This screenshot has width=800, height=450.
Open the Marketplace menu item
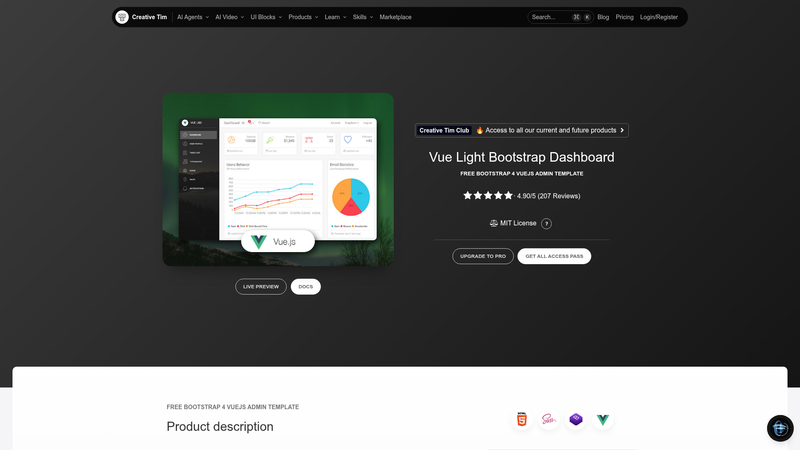click(395, 17)
